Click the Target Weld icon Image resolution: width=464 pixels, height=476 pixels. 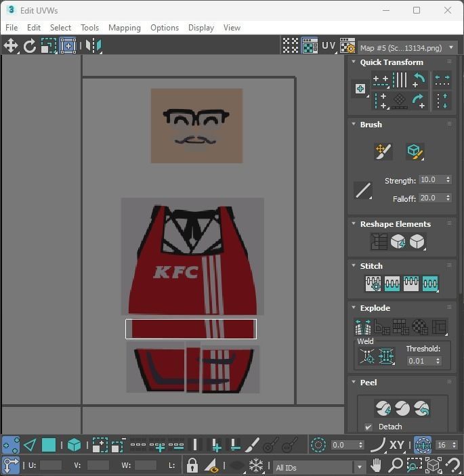[x=367, y=356]
